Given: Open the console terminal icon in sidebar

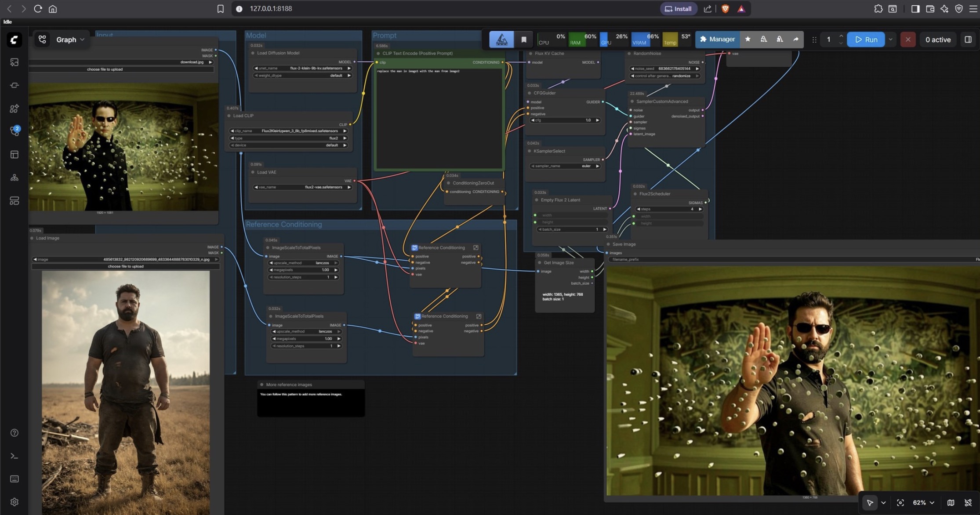Looking at the screenshot, I should (14, 456).
